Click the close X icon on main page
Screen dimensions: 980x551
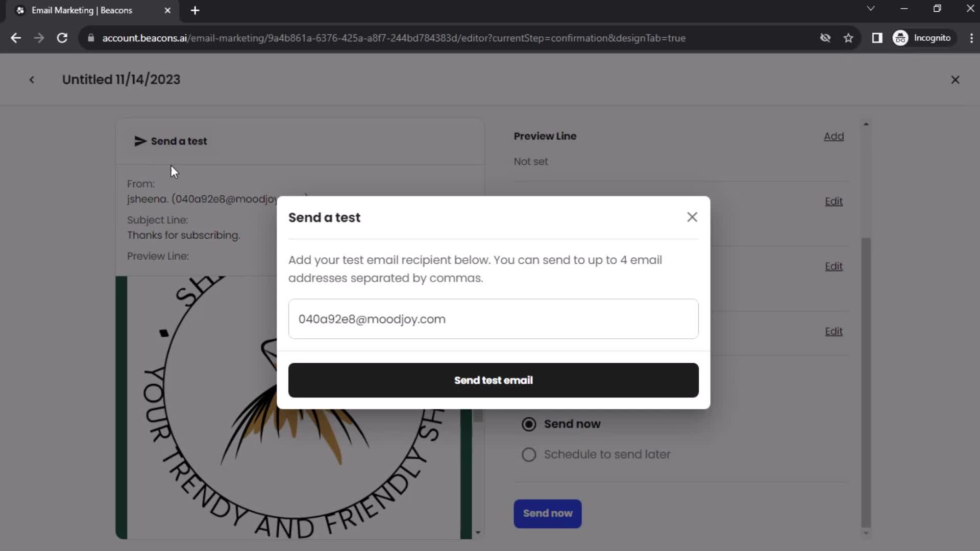click(x=955, y=80)
